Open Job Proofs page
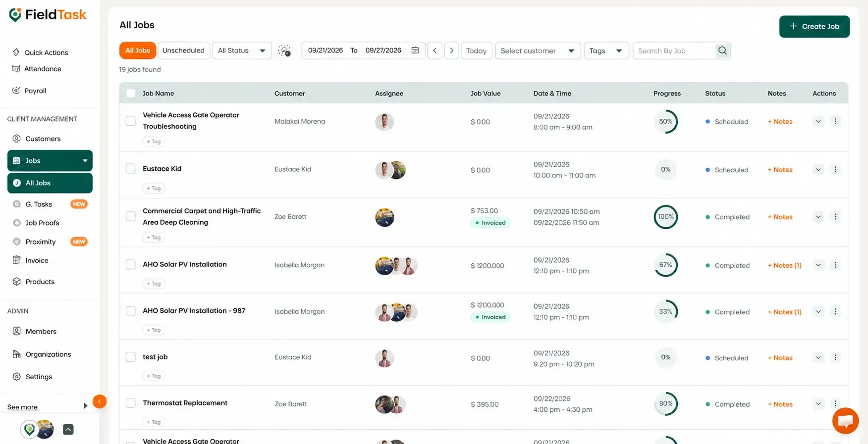The image size is (868, 444). click(36, 223)
